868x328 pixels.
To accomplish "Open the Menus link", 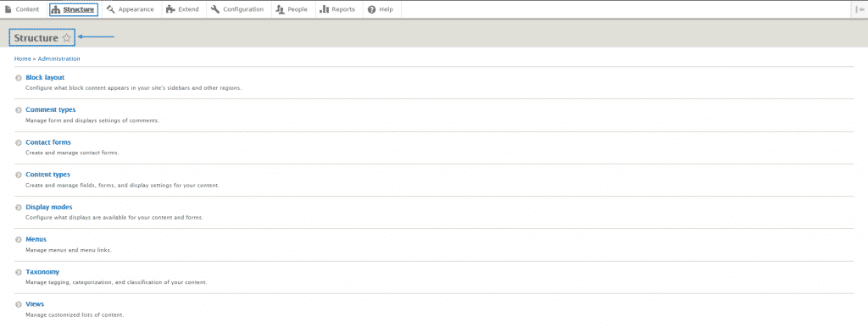I will pyautogui.click(x=36, y=240).
